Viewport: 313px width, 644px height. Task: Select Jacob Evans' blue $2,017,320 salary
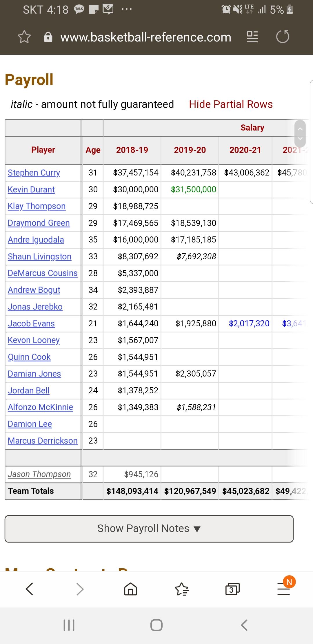249,323
